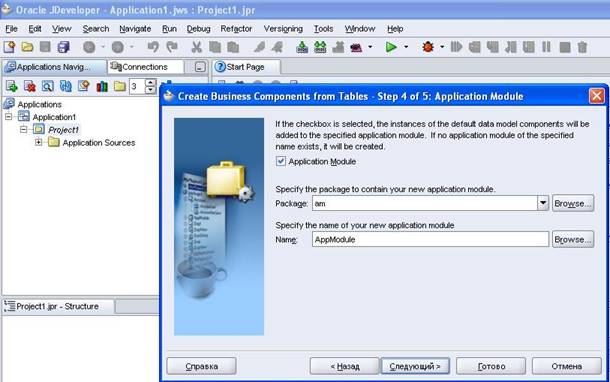Click the red Debug bug icon
The width and height of the screenshot is (610, 382).
tap(428, 47)
